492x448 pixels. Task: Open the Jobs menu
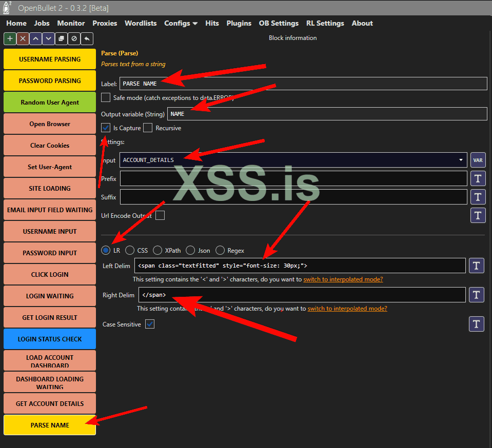42,23
